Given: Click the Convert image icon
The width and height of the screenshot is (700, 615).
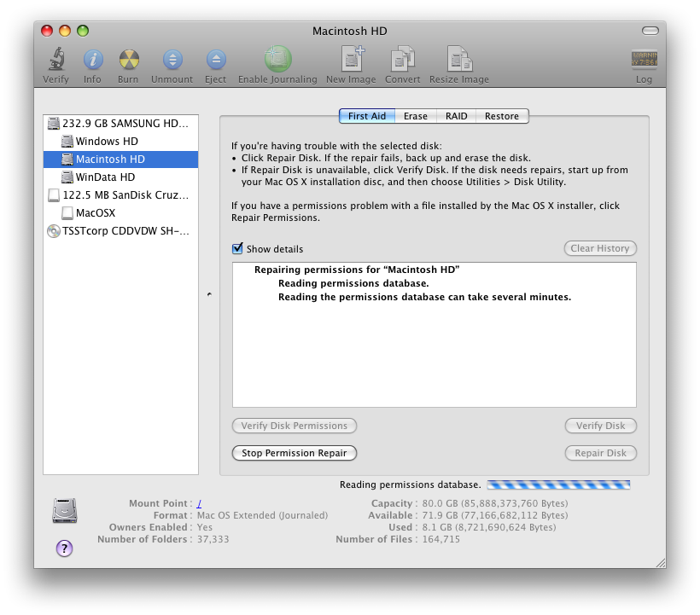Looking at the screenshot, I should point(402,60).
